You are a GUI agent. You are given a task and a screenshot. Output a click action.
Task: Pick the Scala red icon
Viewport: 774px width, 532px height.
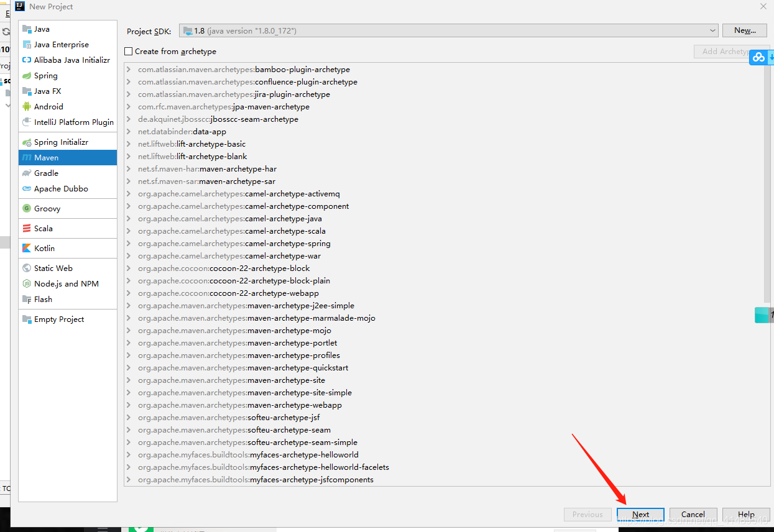27,229
